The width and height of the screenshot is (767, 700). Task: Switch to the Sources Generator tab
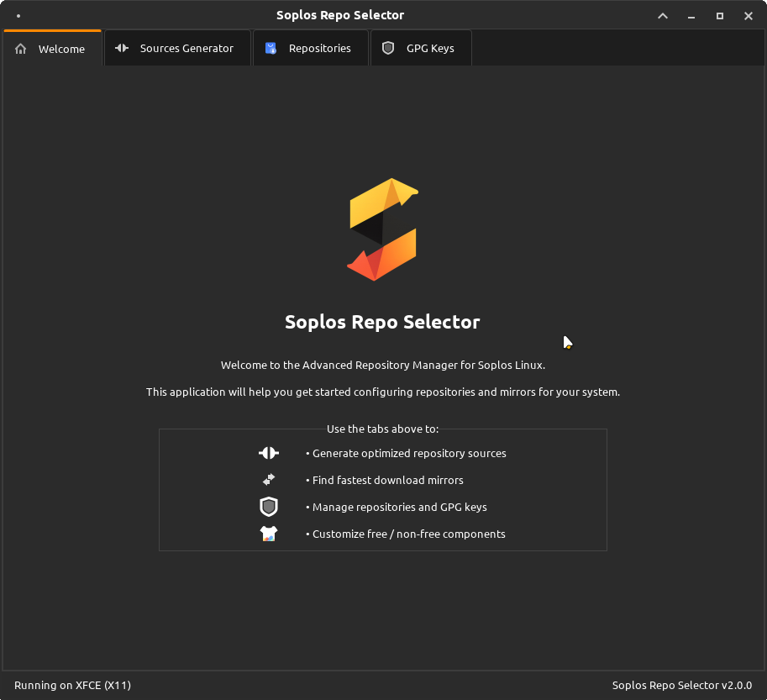click(x=186, y=48)
